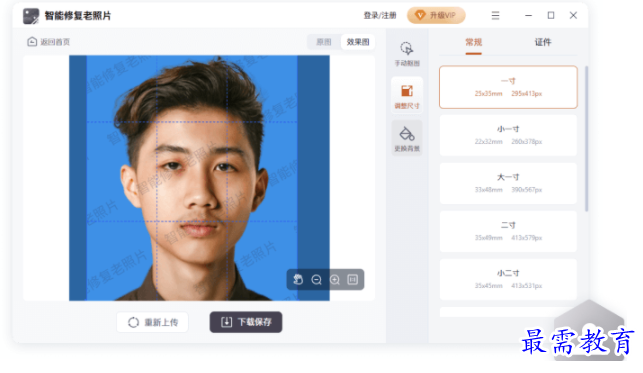The height and width of the screenshot is (373, 643).
Task: Click the 登录/注册 login link
Action: (380, 16)
